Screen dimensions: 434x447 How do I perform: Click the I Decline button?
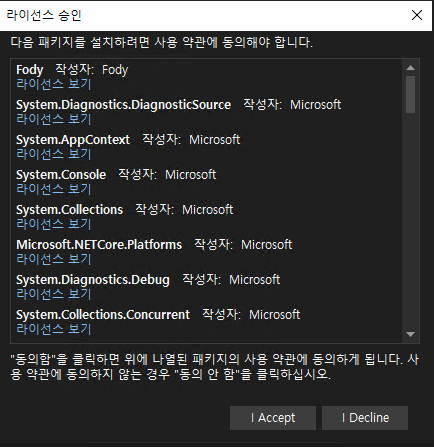coord(365,418)
